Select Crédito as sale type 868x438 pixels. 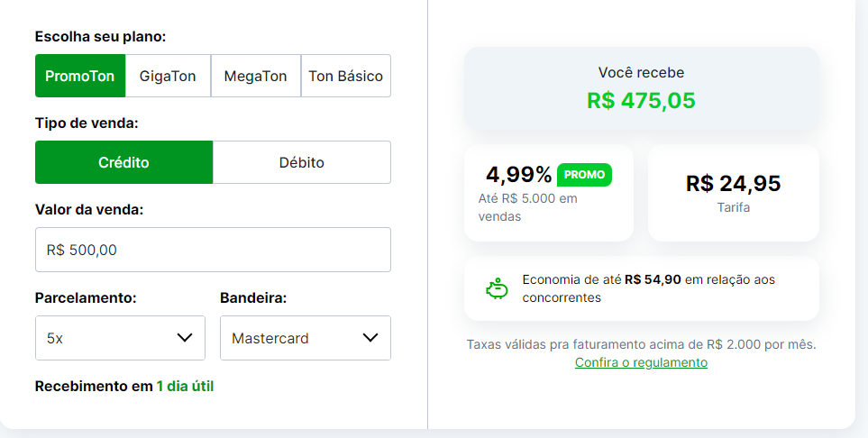(124, 162)
